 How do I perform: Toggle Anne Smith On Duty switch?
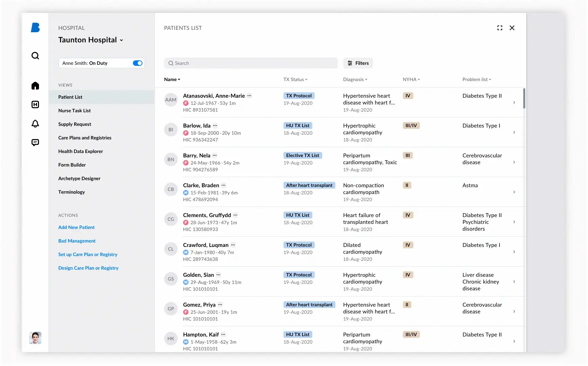point(138,63)
